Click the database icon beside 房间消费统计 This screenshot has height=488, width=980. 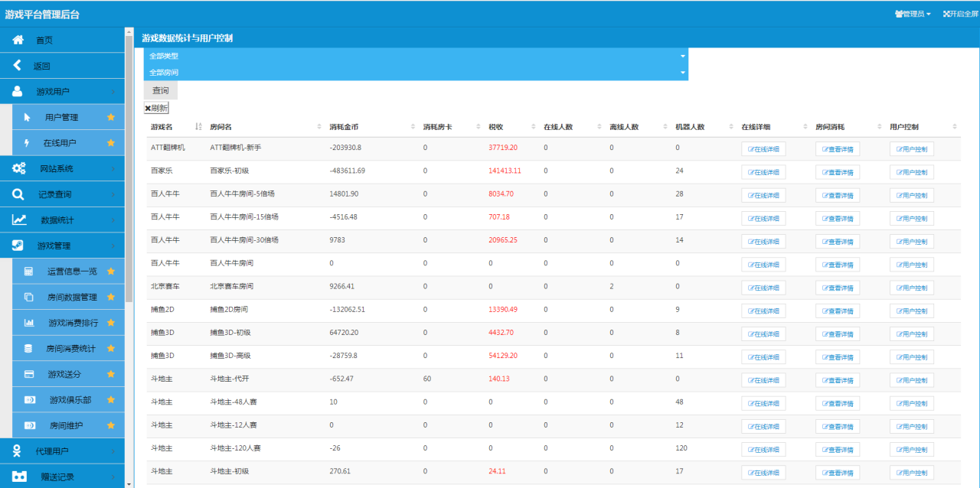29,348
